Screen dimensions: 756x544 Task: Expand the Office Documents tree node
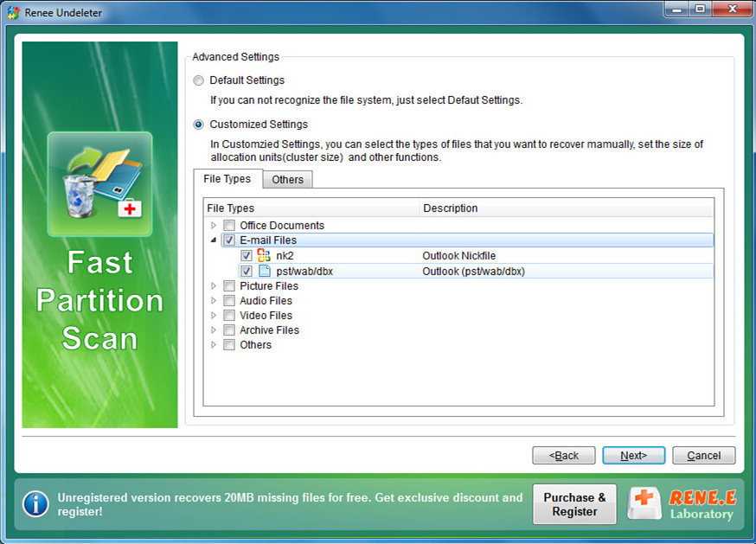pos(214,226)
